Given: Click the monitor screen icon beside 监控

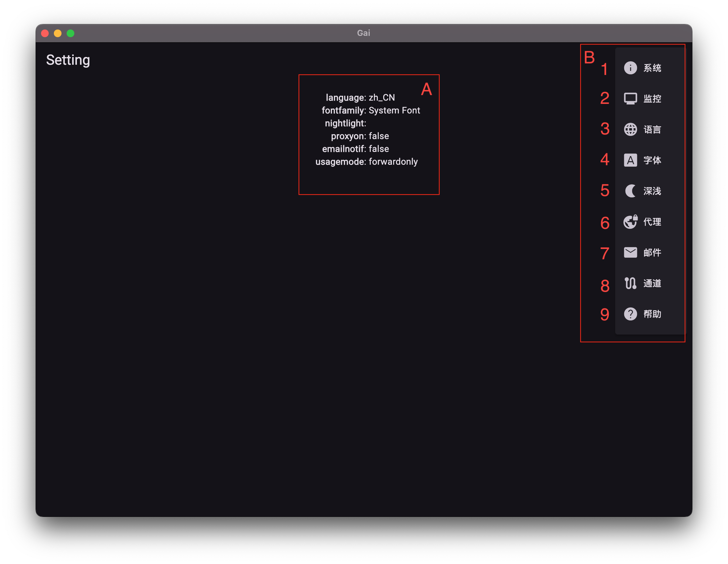Looking at the screenshot, I should (x=630, y=99).
